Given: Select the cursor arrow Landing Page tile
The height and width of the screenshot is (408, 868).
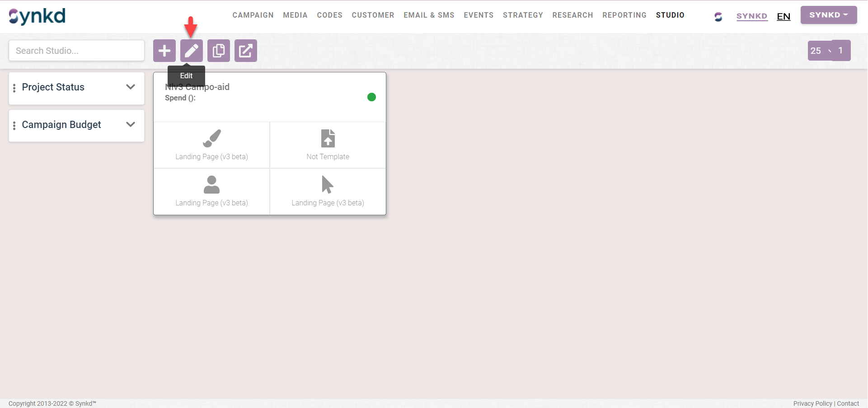Looking at the screenshot, I should [x=328, y=191].
